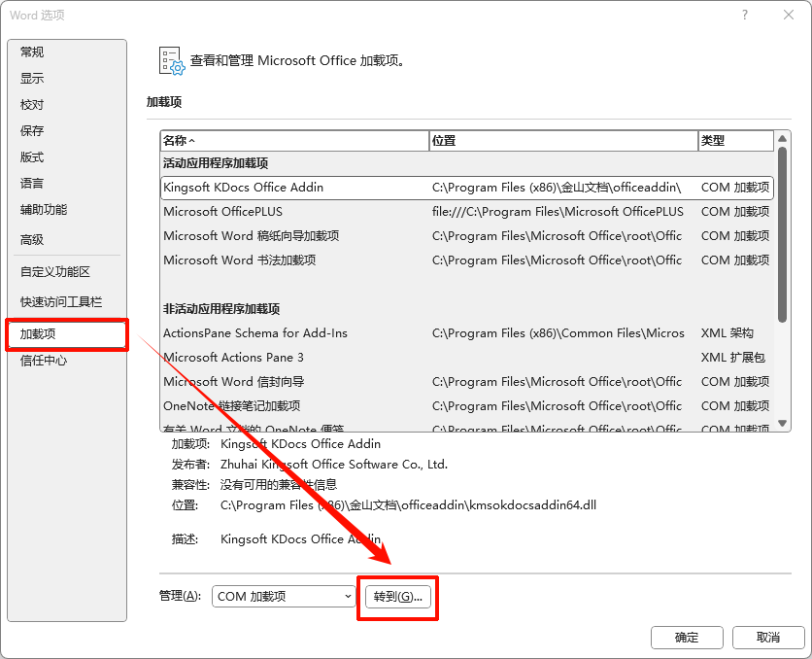This screenshot has height=659, width=812.
Task: Open the 快速访问工具栏 category
Action: pyautogui.click(x=61, y=302)
